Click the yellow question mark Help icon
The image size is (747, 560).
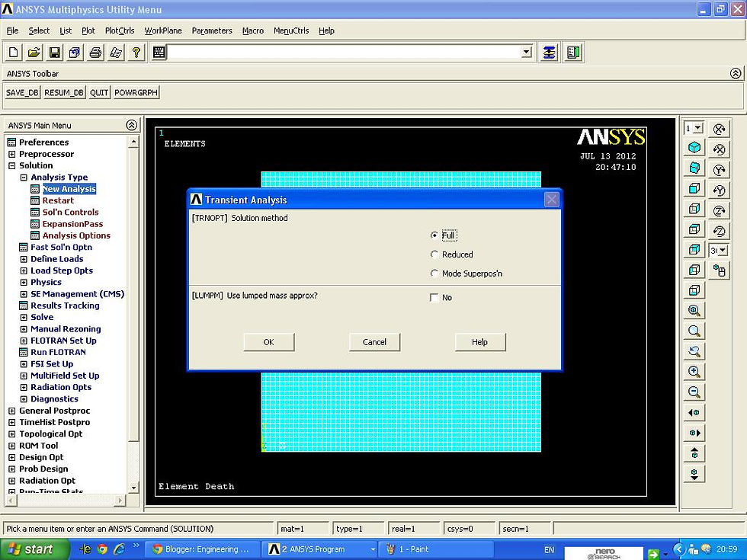click(136, 53)
